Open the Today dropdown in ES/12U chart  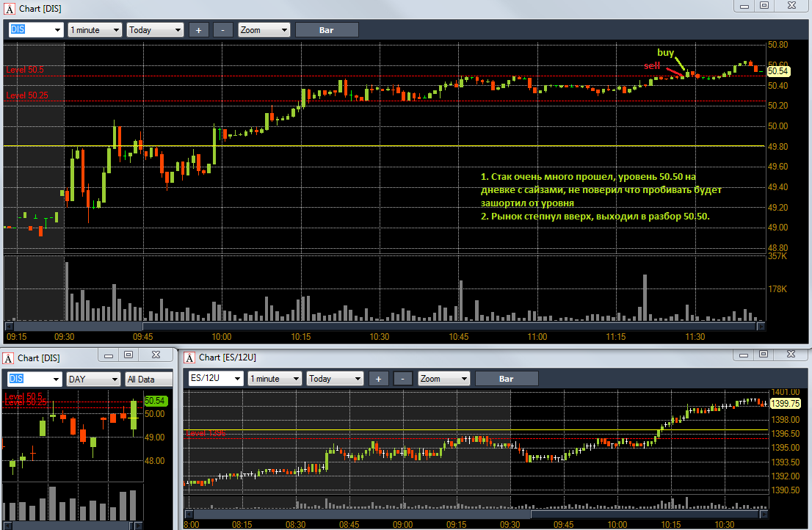[335, 378]
